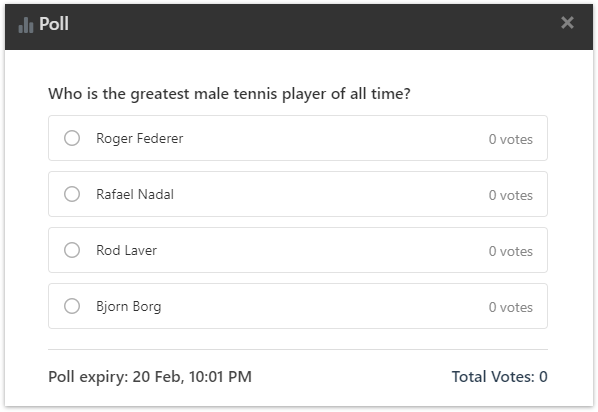Click the Poll bar chart icon

26,25
